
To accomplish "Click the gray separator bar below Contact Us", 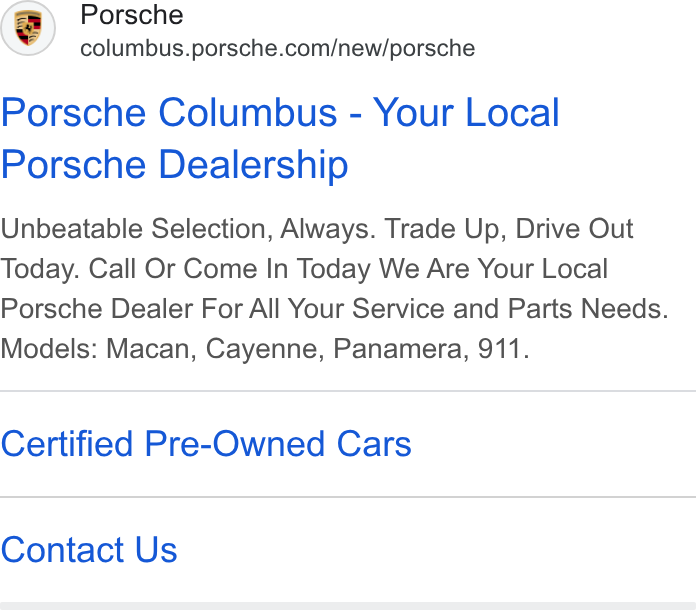I will click(348, 606).
